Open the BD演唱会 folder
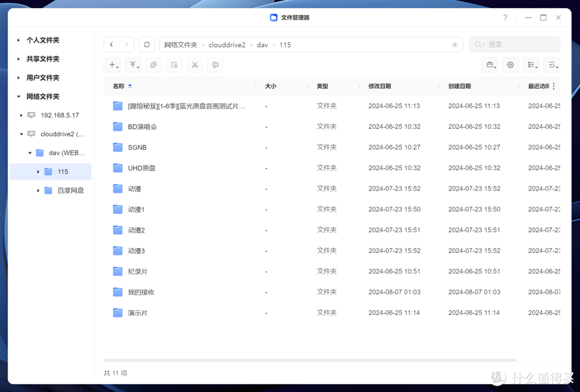Image resolution: width=580 pixels, height=392 pixels. click(x=141, y=126)
